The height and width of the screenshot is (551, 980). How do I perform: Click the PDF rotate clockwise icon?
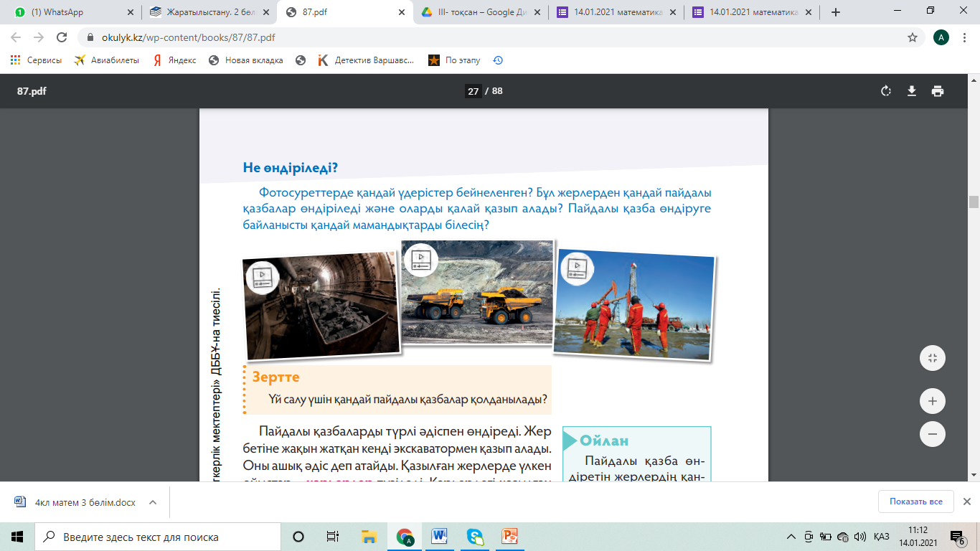pyautogui.click(x=886, y=91)
